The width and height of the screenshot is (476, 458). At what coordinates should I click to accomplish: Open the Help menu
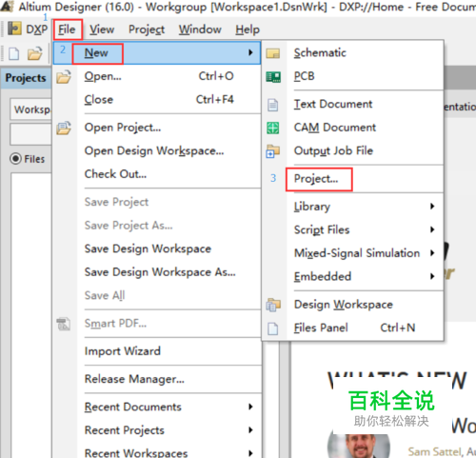pyautogui.click(x=248, y=30)
